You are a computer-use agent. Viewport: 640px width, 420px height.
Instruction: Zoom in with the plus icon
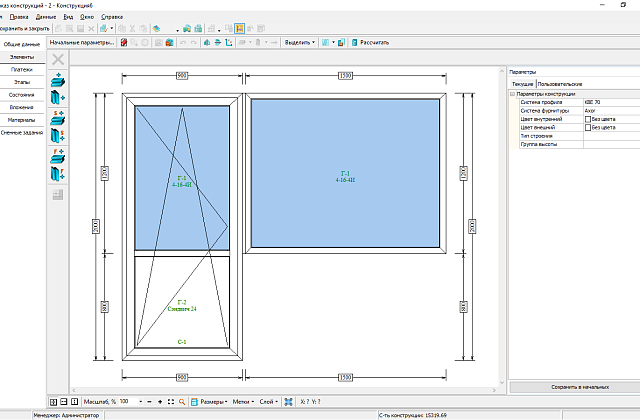[160, 402]
